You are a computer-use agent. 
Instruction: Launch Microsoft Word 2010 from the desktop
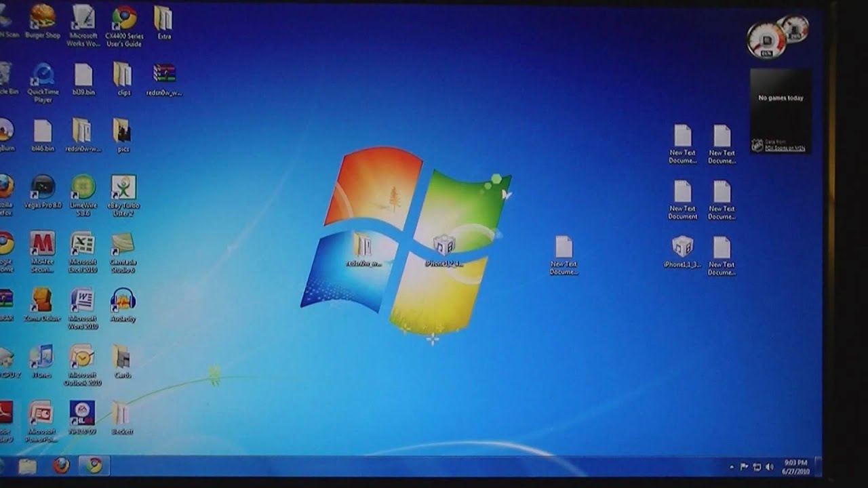(83, 308)
